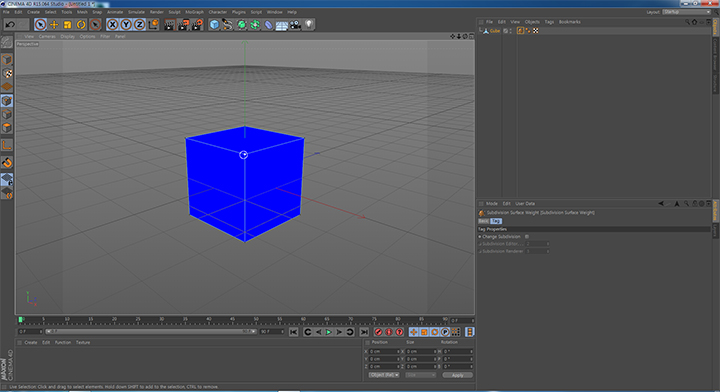
Task: Open the Mesh menu
Action: pyautogui.click(x=82, y=12)
